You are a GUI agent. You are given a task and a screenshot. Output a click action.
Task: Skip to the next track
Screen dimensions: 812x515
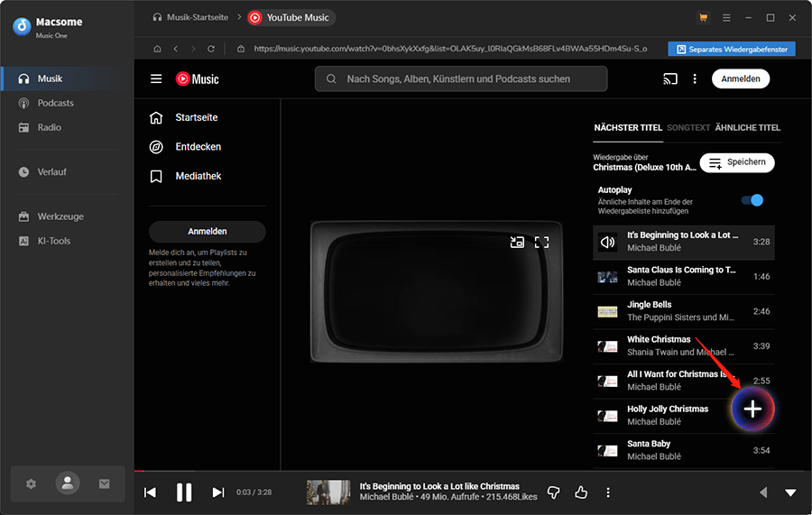pyautogui.click(x=218, y=492)
